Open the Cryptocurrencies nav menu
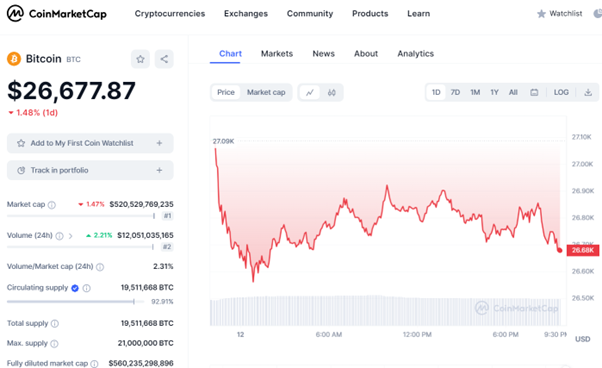 coord(170,13)
